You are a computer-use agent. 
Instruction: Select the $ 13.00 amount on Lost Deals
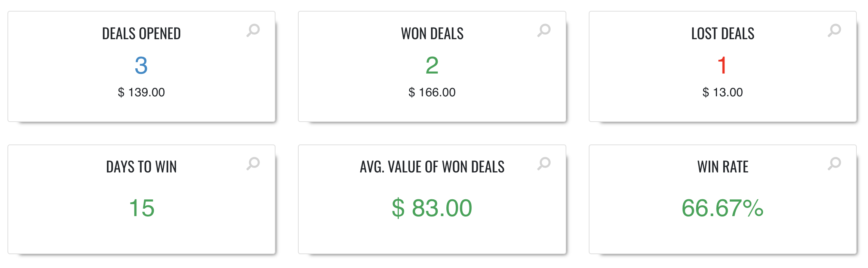[723, 92]
